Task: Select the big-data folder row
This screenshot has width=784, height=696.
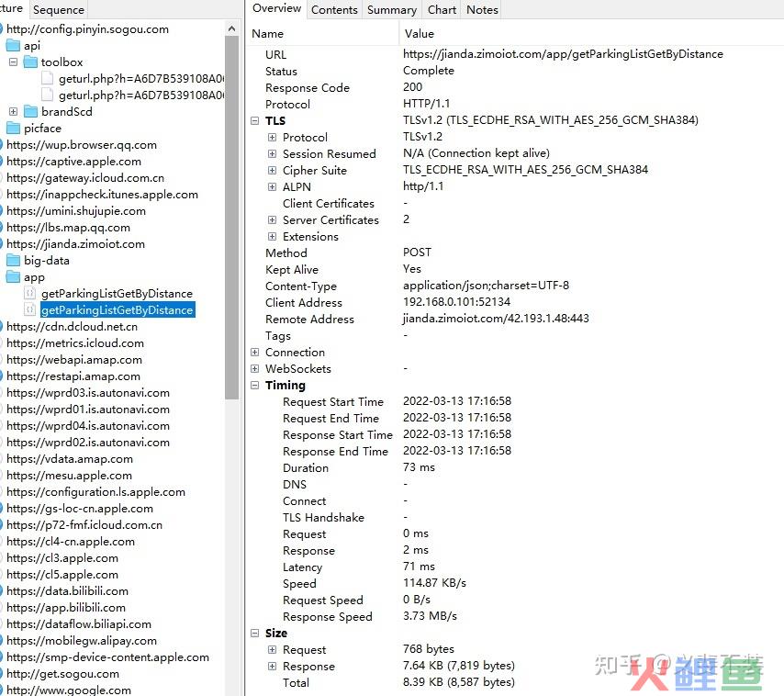Action: [47, 261]
